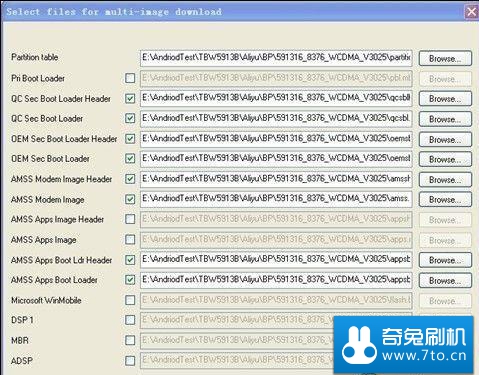Enable the Pri Boot Loader checkbox
This screenshot has height=375, width=479.
[130, 78]
